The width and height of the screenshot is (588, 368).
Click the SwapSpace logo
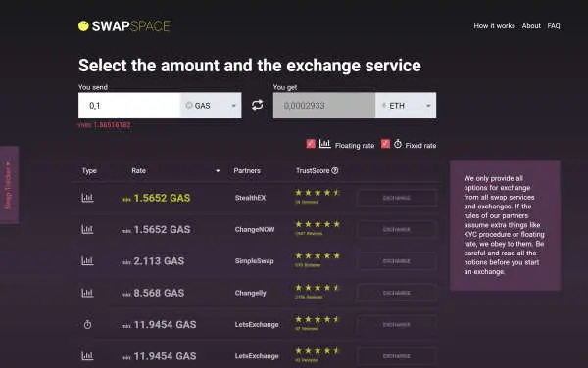point(124,25)
